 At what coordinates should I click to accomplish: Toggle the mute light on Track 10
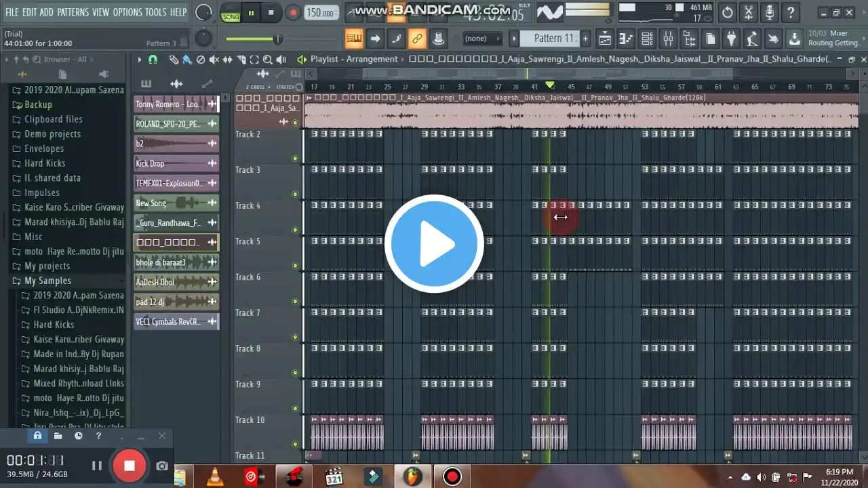[295, 444]
